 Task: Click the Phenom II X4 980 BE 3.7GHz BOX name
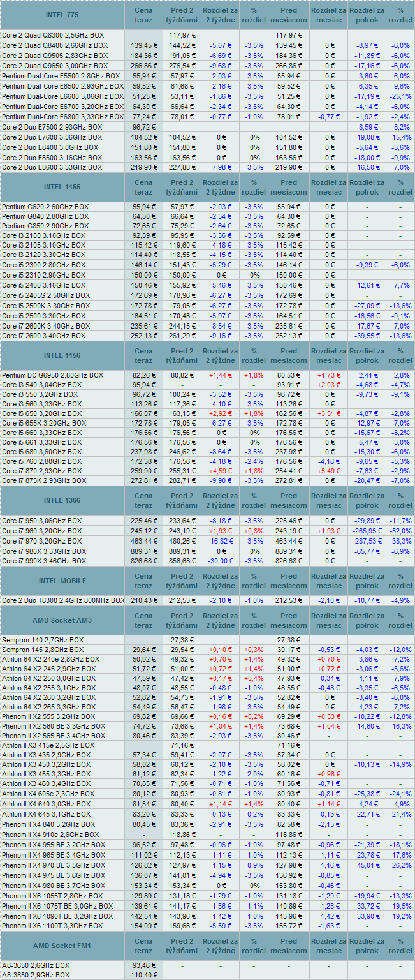click(x=54, y=886)
